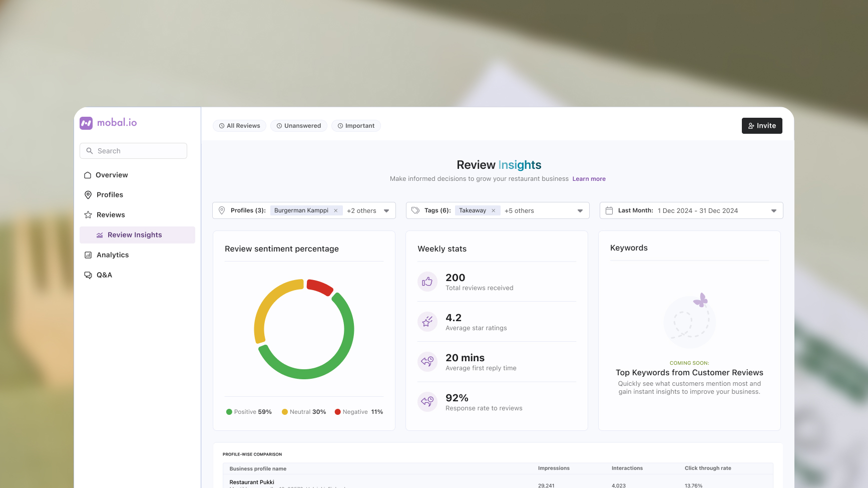The image size is (868, 488).
Task: Click the Impressions column header
Action: click(x=554, y=468)
